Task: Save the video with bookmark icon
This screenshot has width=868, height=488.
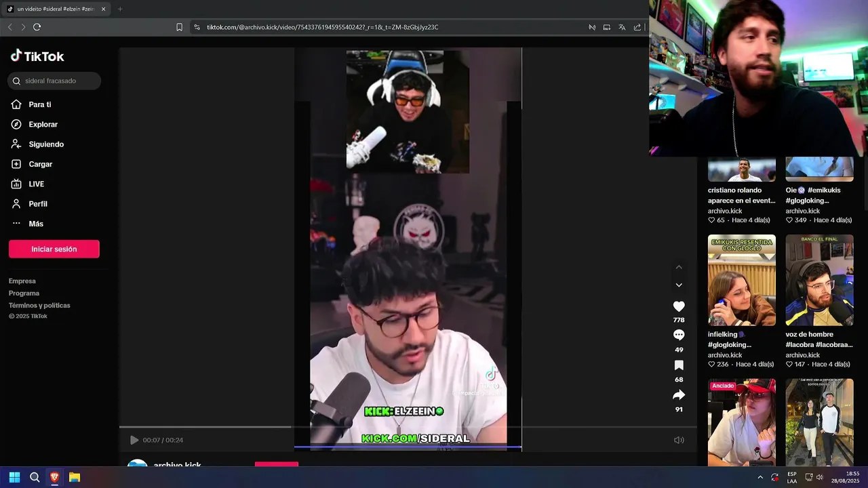Action: pos(679,365)
